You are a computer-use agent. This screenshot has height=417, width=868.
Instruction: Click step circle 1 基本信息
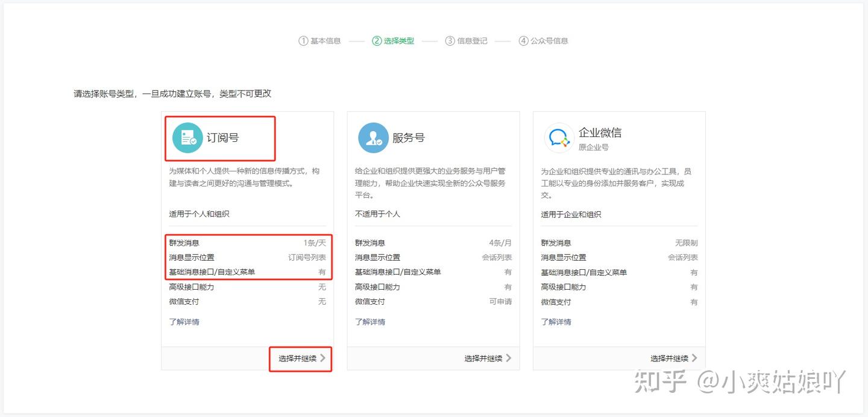[x=303, y=41]
